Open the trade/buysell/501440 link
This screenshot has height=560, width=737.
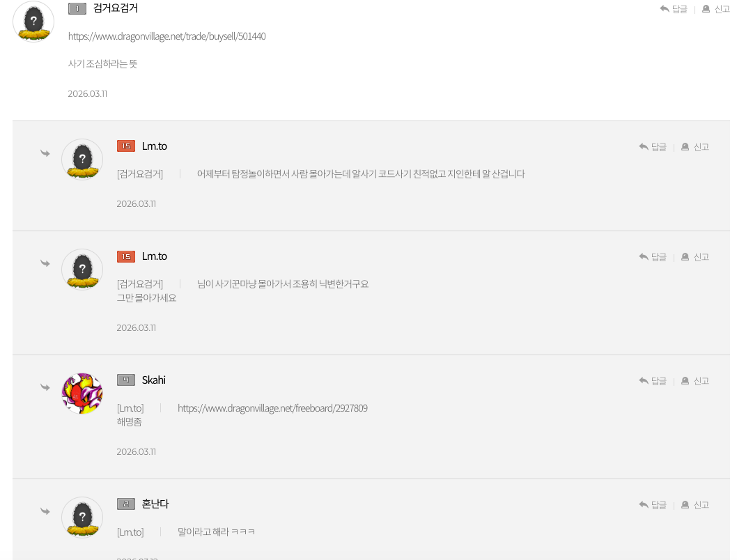(x=167, y=36)
